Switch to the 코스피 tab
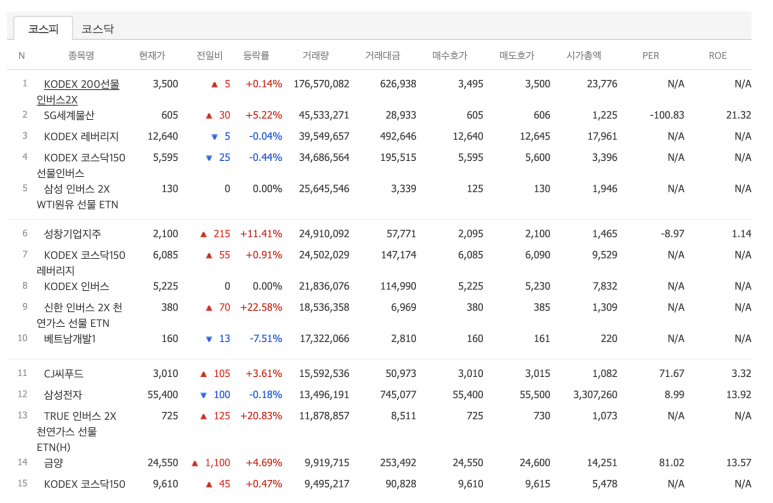The height and width of the screenshot is (503, 773). tap(43, 29)
